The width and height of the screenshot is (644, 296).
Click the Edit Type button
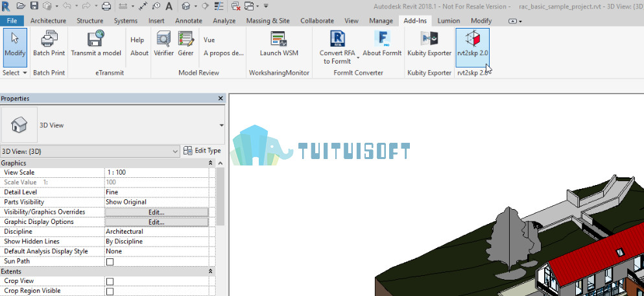click(202, 151)
